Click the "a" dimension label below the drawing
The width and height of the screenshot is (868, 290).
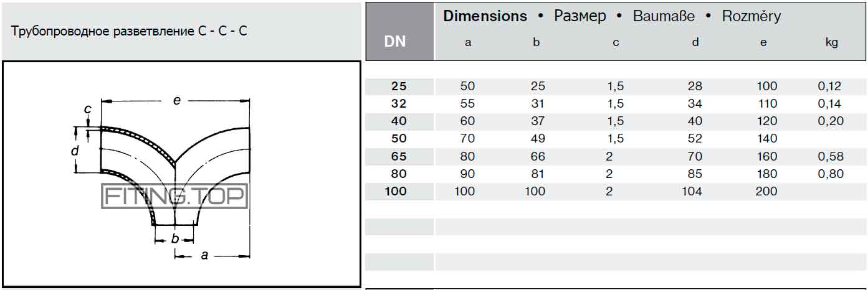click(204, 255)
